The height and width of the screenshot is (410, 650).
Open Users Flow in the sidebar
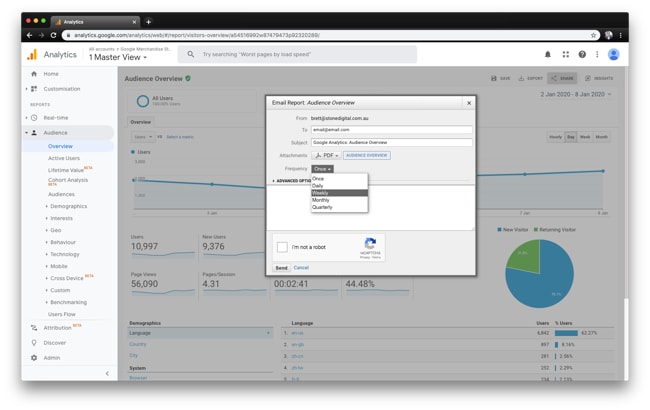[61, 314]
